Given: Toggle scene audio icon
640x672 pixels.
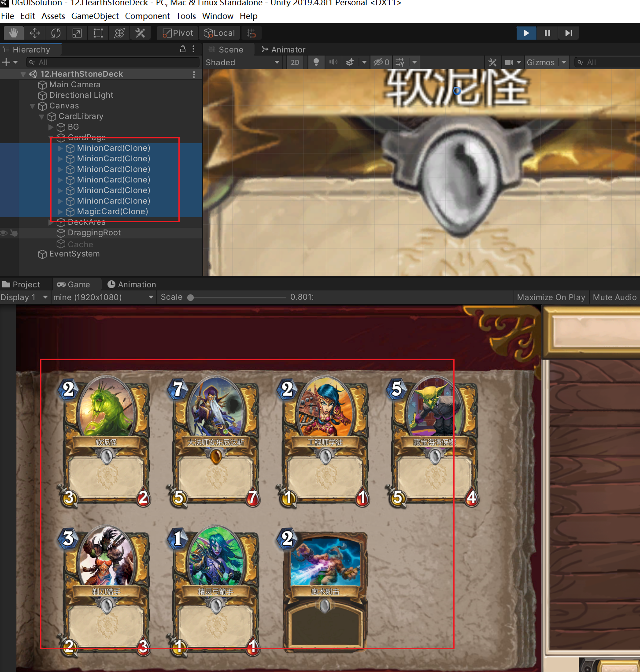Looking at the screenshot, I should coord(333,63).
